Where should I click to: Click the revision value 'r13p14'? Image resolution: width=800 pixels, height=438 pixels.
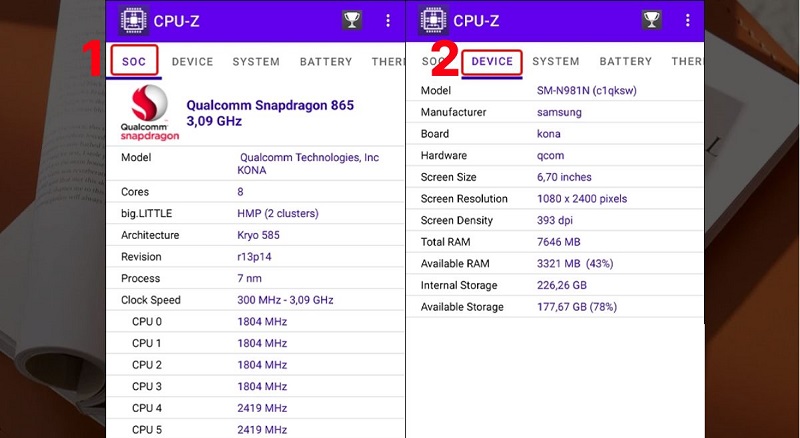(254, 257)
